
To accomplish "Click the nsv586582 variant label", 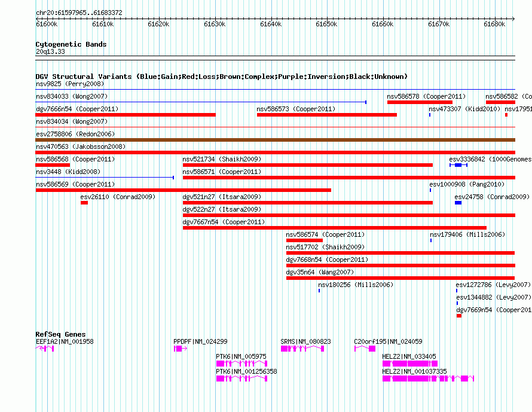I will tap(509, 96).
